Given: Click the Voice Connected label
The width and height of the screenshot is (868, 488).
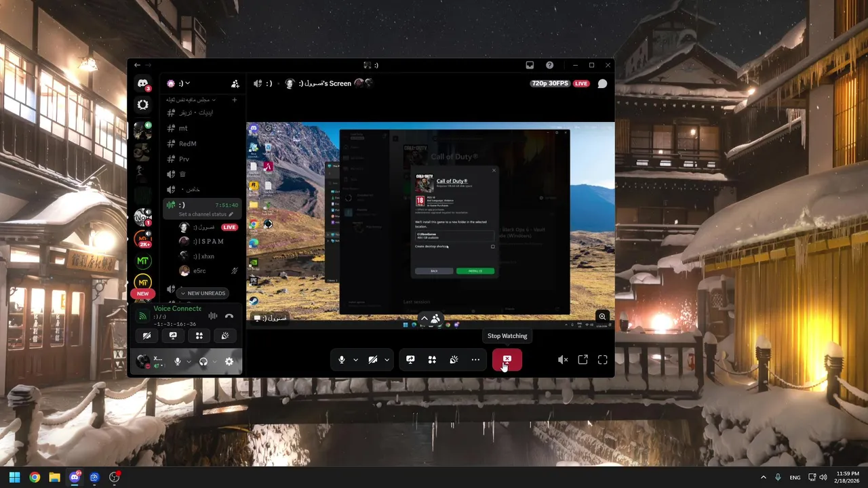Looking at the screenshot, I should (x=177, y=308).
